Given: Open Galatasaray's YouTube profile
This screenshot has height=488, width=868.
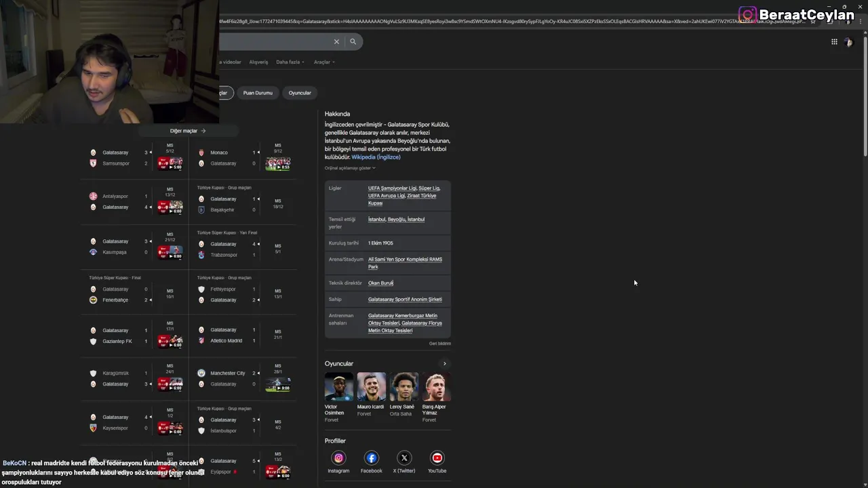Looking at the screenshot, I should (437, 458).
